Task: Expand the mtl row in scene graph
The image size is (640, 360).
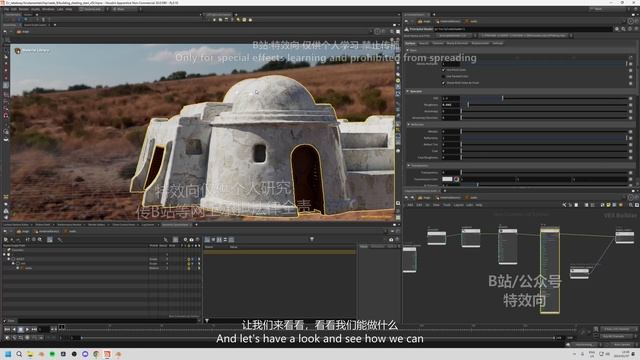Action: click(x=18, y=268)
